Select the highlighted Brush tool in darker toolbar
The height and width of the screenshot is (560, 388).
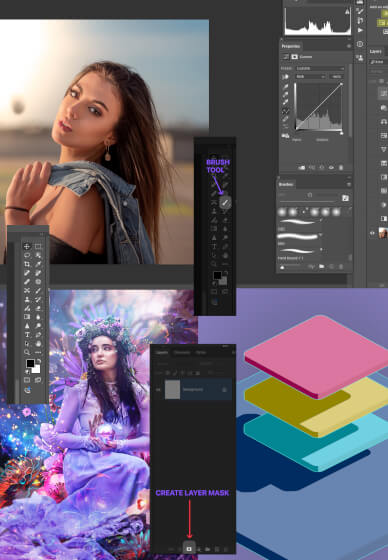click(x=225, y=202)
